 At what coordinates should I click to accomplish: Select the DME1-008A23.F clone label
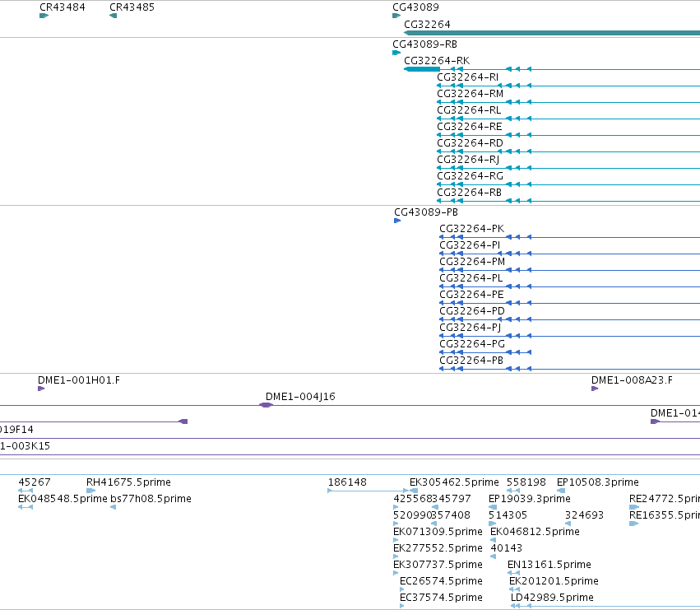[633, 380]
